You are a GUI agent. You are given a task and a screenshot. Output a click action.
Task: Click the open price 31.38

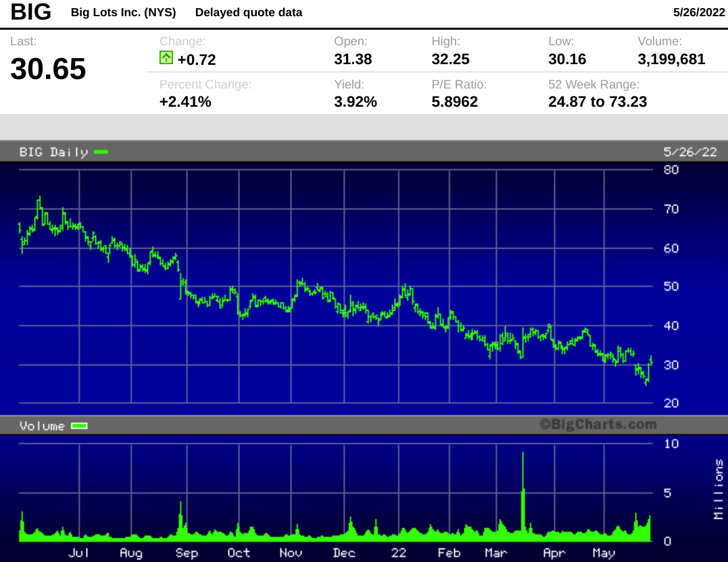click(353, 59)
